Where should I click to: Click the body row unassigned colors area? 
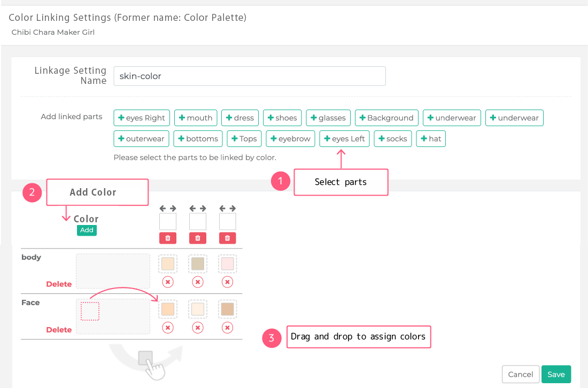[113, 271]
